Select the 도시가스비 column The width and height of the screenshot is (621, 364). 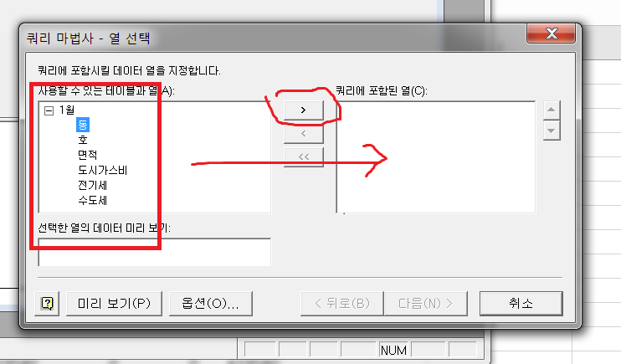[x=103, y=171]
